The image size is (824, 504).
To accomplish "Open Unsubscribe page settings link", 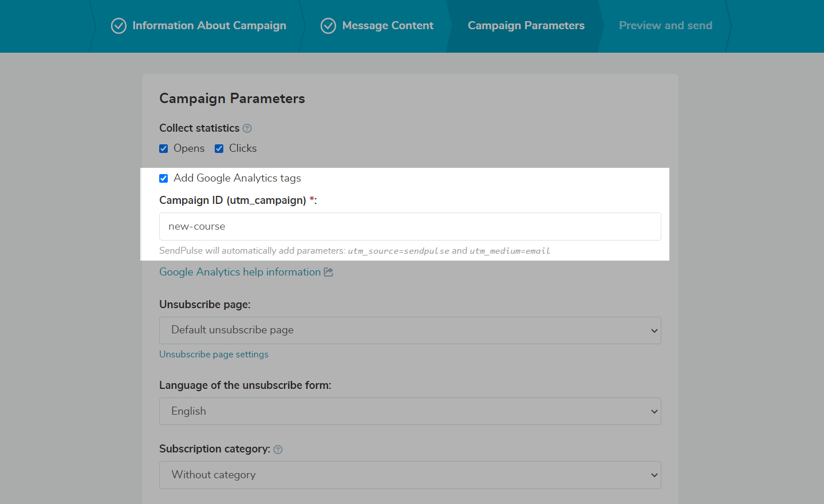I will point(214,355).
